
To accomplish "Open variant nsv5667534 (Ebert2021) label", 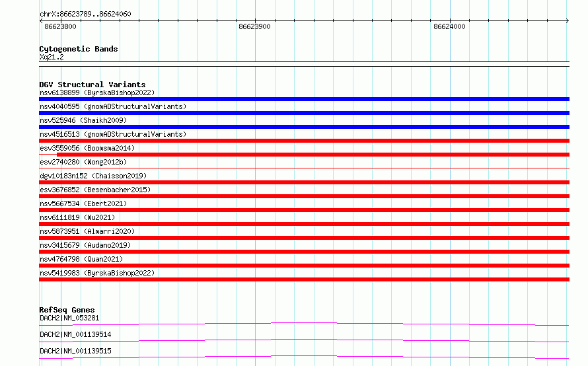I will click(83, 203).
